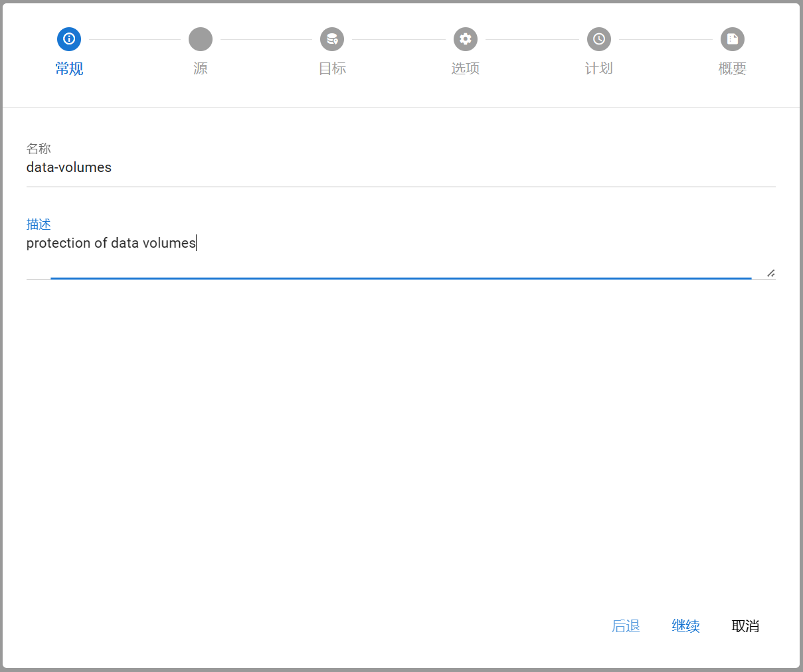
Task: Click the blue 描述 field label
Action: [x=39, y=224]
